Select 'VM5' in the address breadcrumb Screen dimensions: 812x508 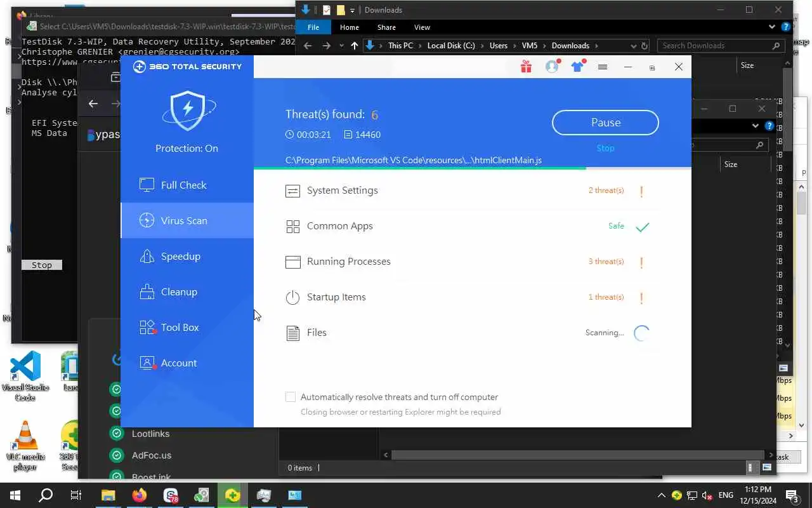point(529,46)
